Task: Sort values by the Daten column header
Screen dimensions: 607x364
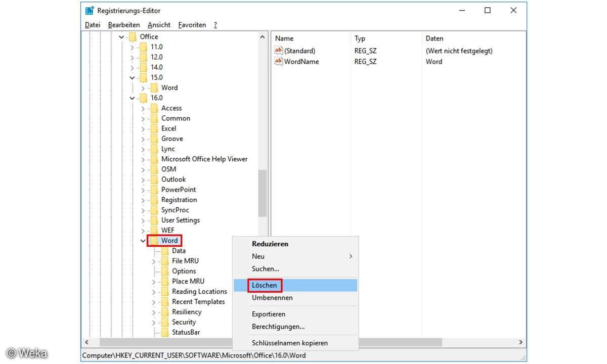Action: (x=473, y=38)
